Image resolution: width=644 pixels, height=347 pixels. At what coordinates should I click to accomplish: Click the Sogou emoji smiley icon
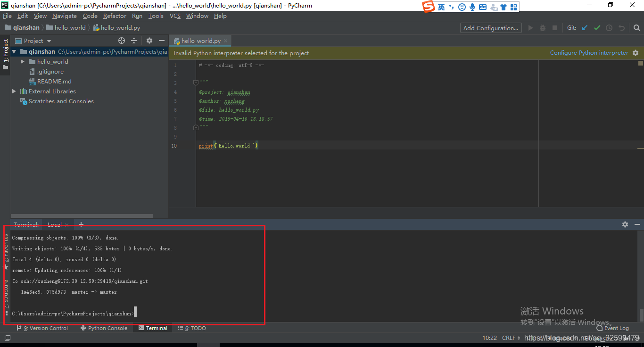[462, 7]
